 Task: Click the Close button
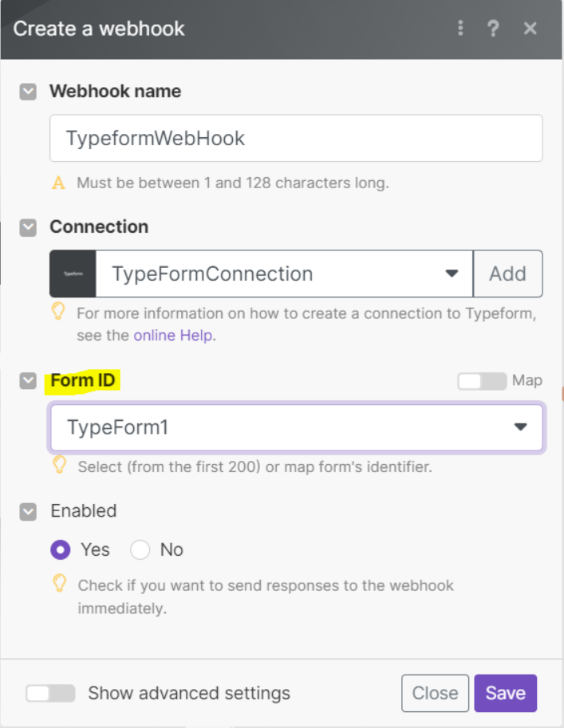tap(435, 693)
